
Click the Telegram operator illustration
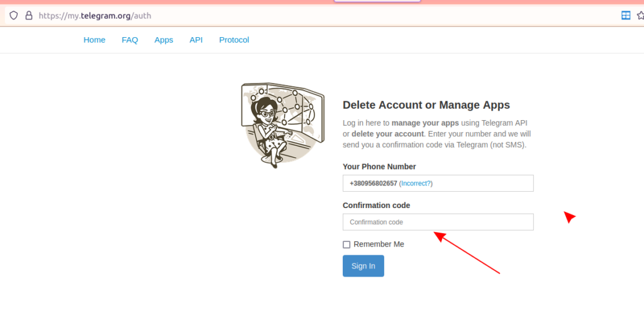tap(282, 125)
